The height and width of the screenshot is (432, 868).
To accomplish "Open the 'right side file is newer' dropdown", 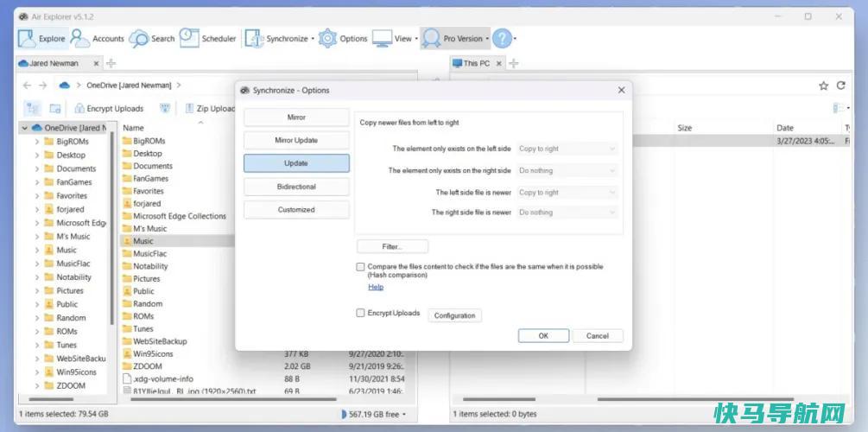I will click(x=567, y=213).
